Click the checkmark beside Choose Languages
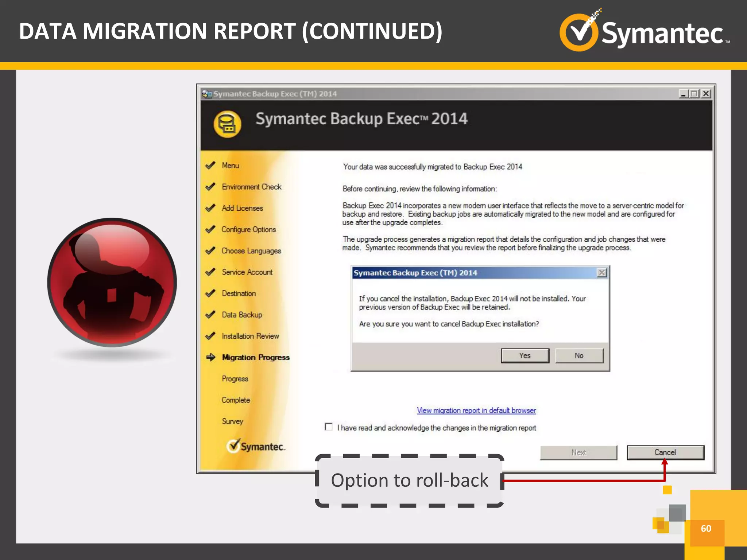 coord(210,251)
